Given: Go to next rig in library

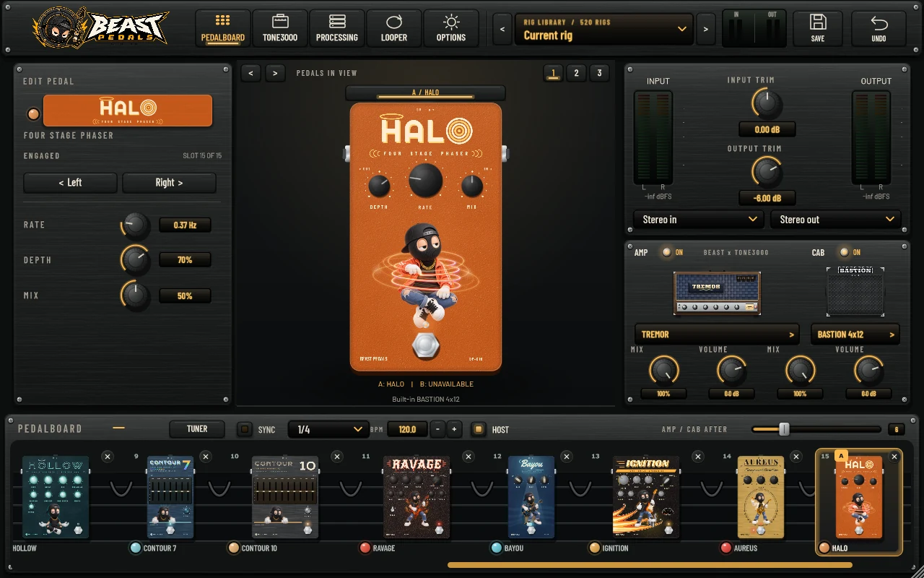Looking at the screenshot, I should coord(706,29).
